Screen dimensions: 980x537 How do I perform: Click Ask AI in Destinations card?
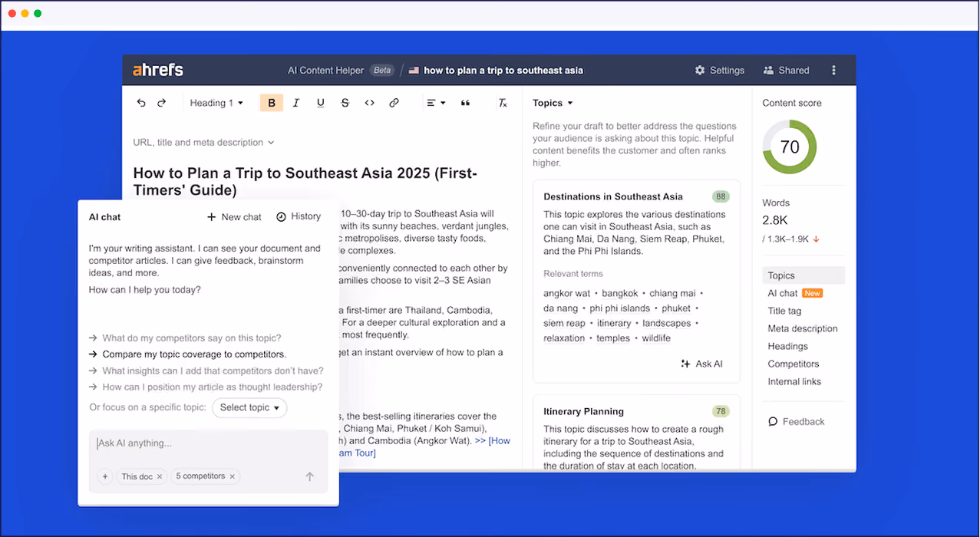pyautogui.click(x=702, y=364)
